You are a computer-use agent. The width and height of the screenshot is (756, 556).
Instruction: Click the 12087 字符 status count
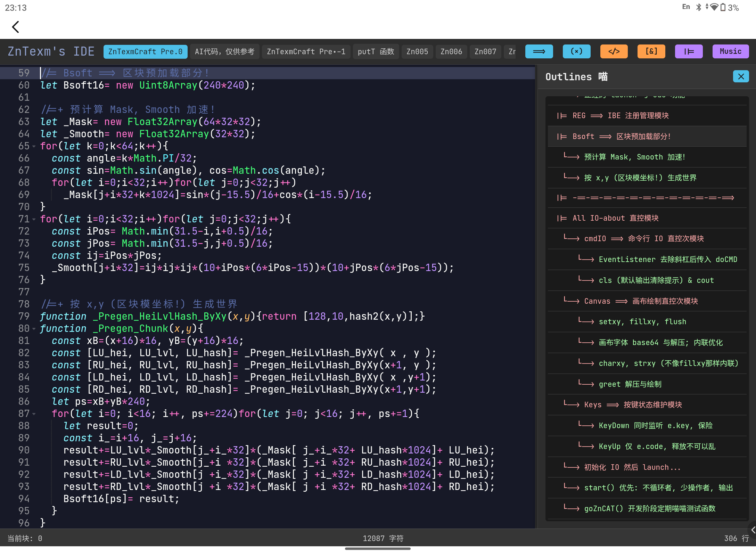383,538
